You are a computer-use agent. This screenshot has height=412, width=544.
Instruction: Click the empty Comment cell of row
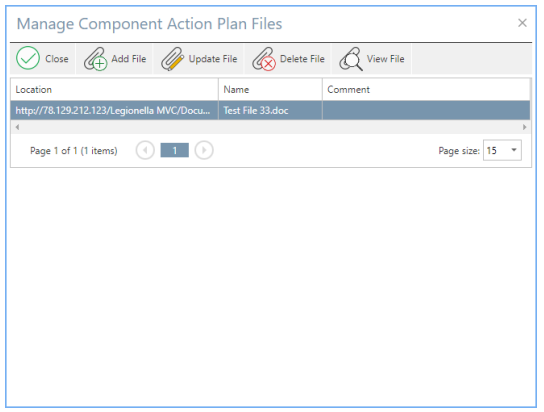coord(426,110)
